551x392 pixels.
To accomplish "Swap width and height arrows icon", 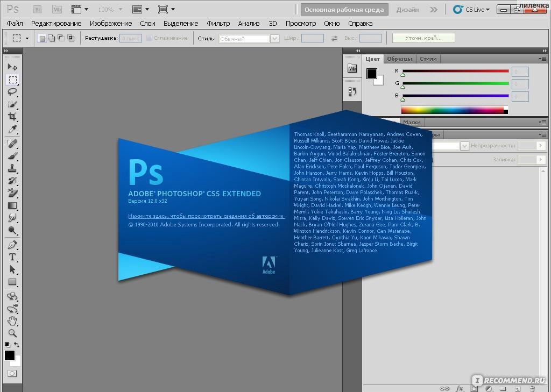I will 334,38.
